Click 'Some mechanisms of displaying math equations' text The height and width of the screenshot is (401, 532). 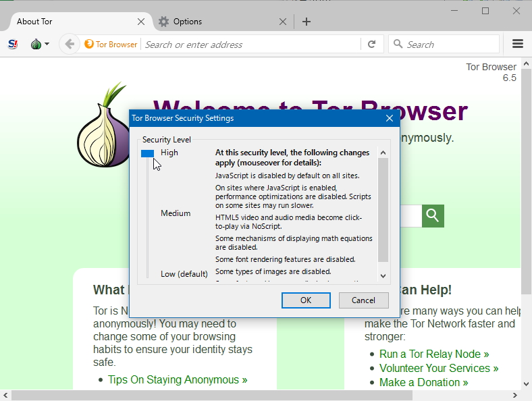click(294, 243)
